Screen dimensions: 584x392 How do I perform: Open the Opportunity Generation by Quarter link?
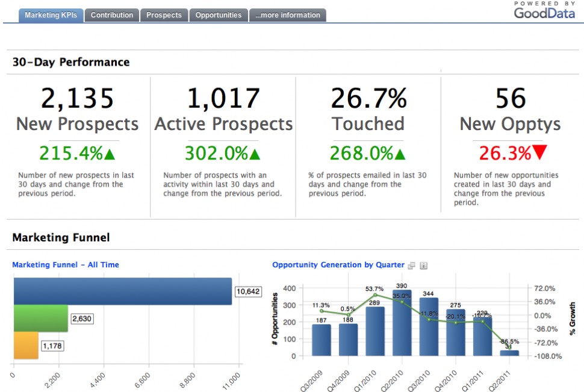(338, 265)
